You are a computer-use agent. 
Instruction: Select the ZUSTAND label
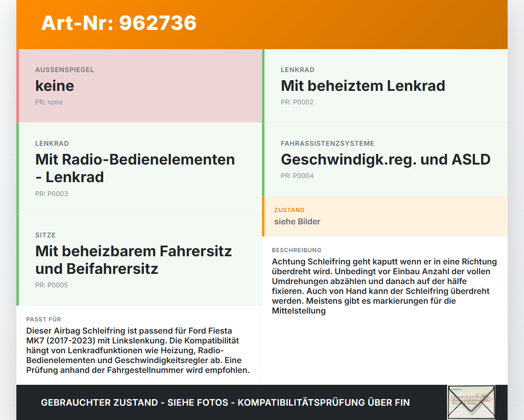click(289, 210)
